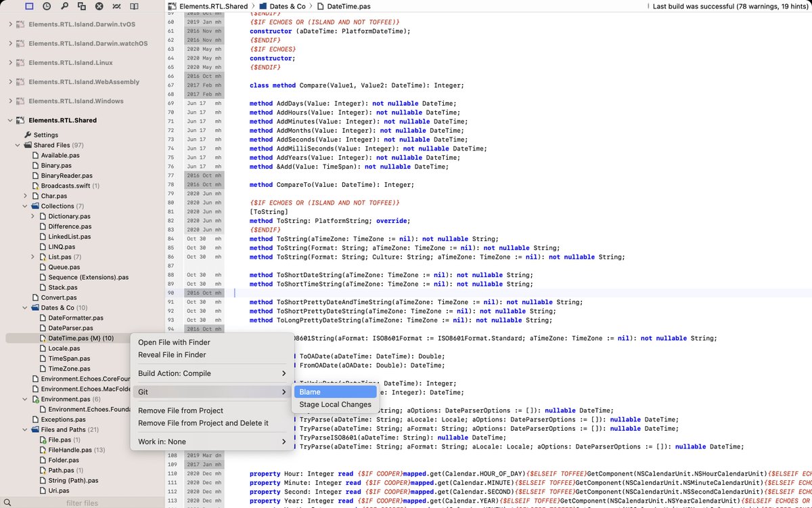Select Convert.pas file

coord(59,297)
